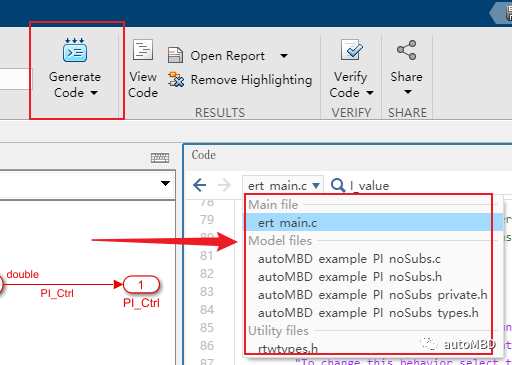Viewport: 512px width, 365px height.
Task: Select autoMBD_example_PI_noSubs.c file
Action: click(x=349, y=259)
